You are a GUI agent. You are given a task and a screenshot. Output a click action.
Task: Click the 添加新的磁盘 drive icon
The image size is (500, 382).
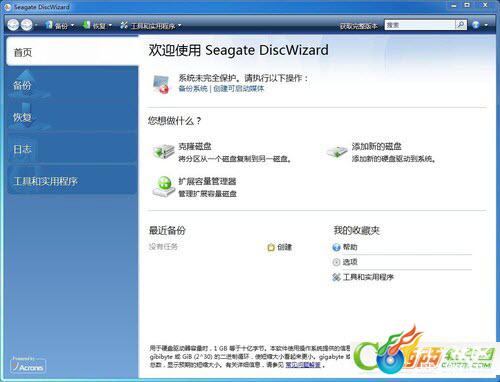point(337,151)
